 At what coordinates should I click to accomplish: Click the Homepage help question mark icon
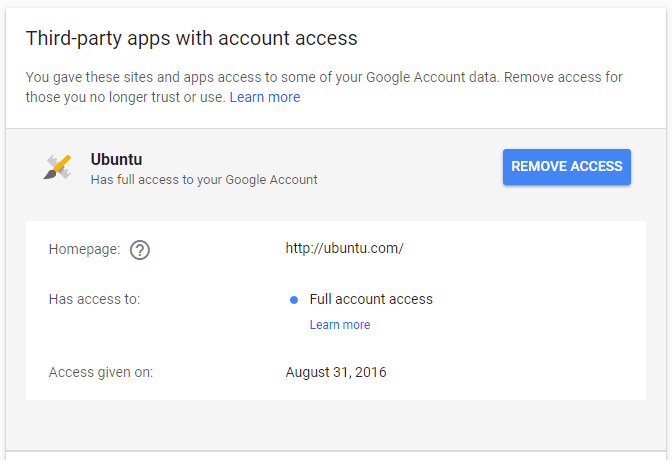click(x=140, y=250)
